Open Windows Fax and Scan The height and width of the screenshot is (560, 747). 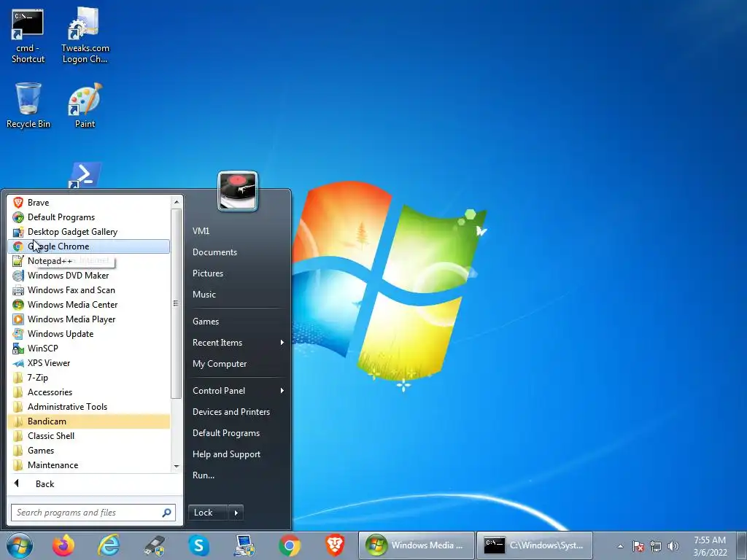88,290
